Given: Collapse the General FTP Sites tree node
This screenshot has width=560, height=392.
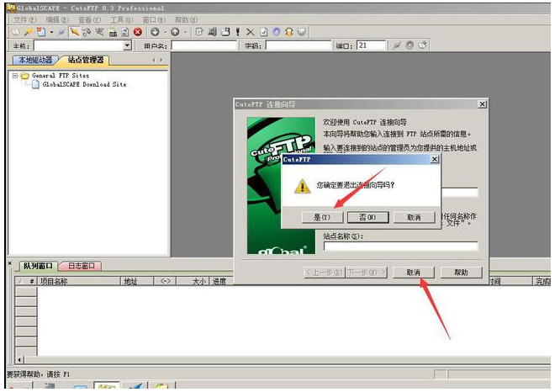Looking at the screenshot, I should click(14, 76).
